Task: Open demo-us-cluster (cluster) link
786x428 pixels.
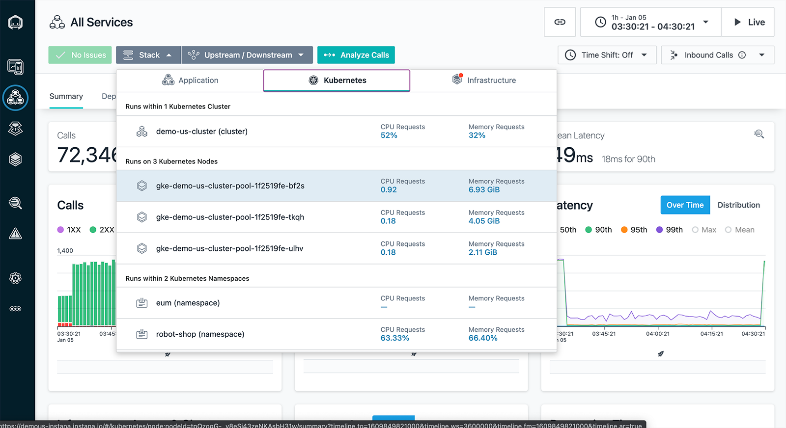Action: click(x=202, y=131)
